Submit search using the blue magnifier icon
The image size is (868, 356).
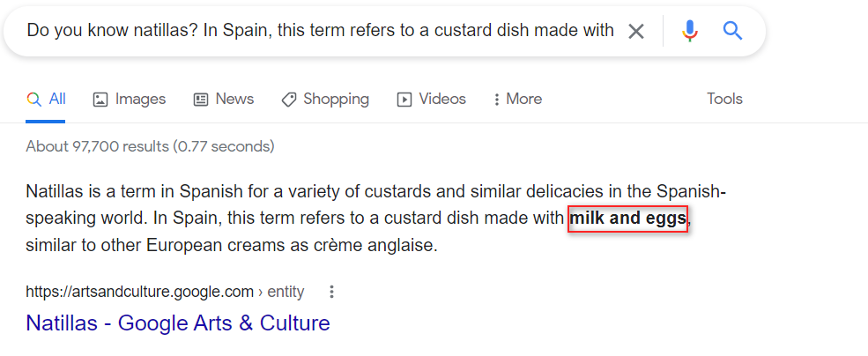733,31
